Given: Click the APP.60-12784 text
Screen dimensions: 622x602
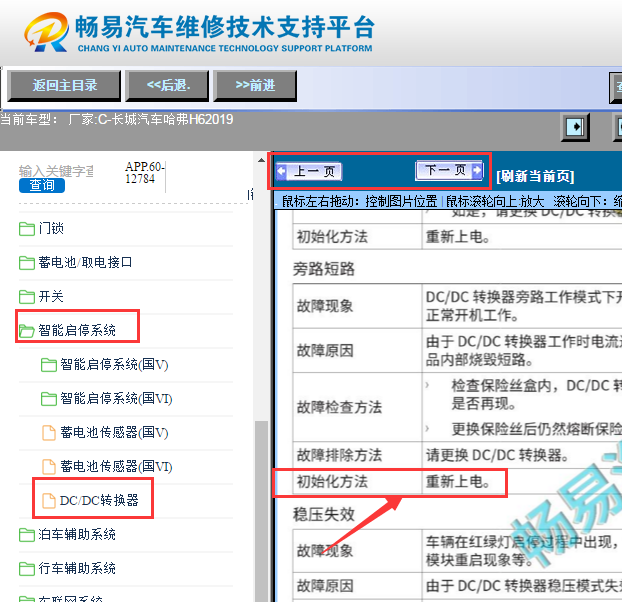Looking at the screenshot, I should 145,173.
